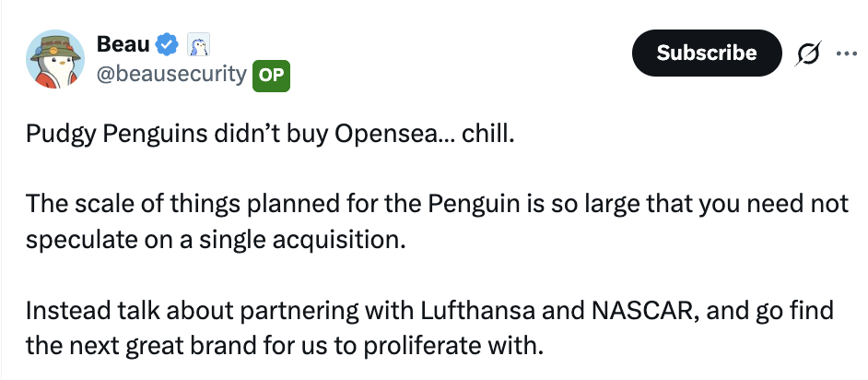Click the blue verified checkmark badge
The height and width of the screenshot is (380, 868).
click(167, 43)
